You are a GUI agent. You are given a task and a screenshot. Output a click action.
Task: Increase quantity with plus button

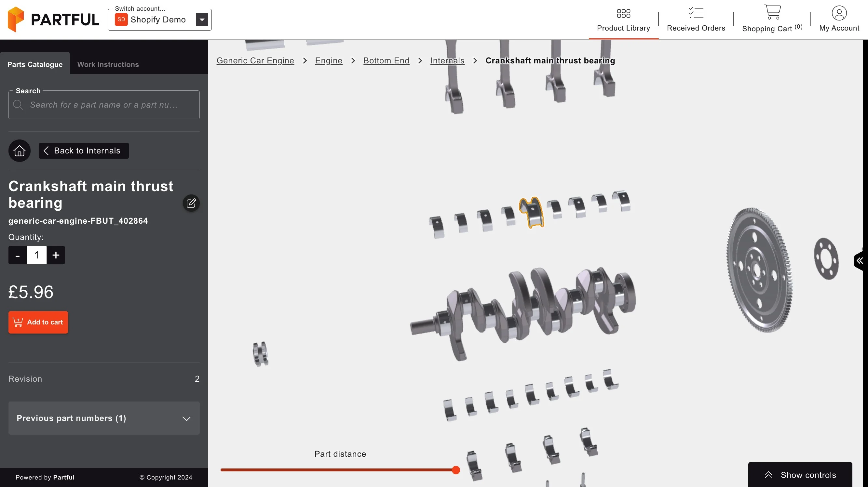point(56,255)
